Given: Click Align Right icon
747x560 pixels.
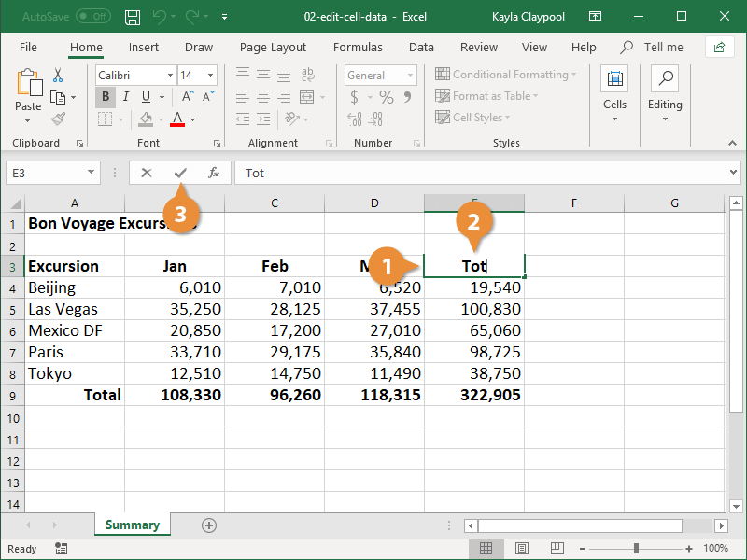Looking at the screenshot, I should point(284,97).
